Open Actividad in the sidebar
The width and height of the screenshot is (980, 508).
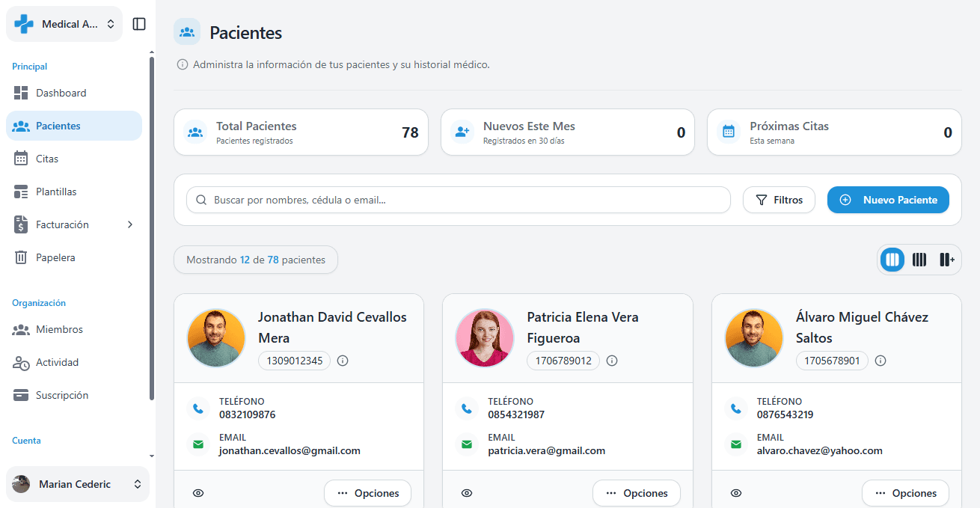(x=74, y=362)
